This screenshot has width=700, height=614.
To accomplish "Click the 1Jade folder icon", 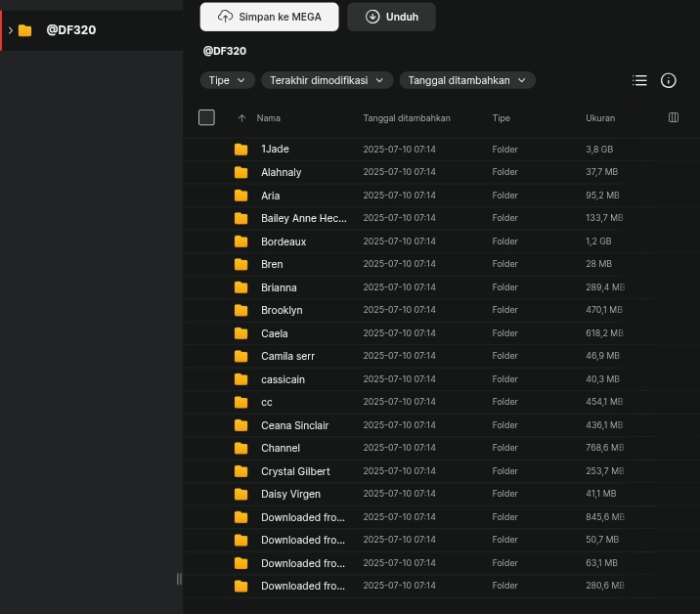I will pyautogui.click(x=241, y=150).
